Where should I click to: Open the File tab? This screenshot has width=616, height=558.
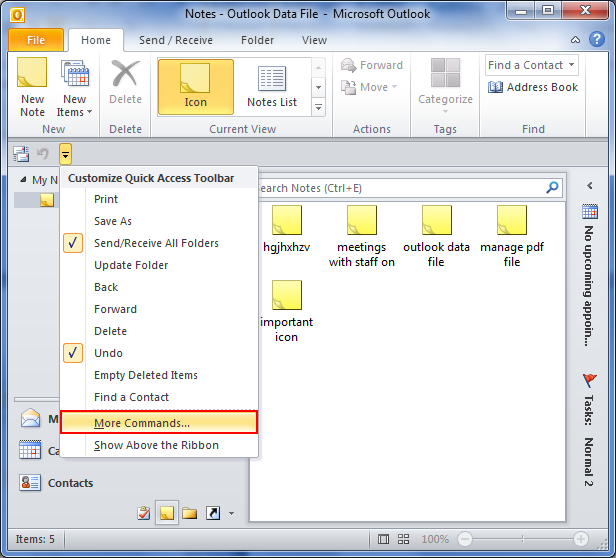point(36,40)
